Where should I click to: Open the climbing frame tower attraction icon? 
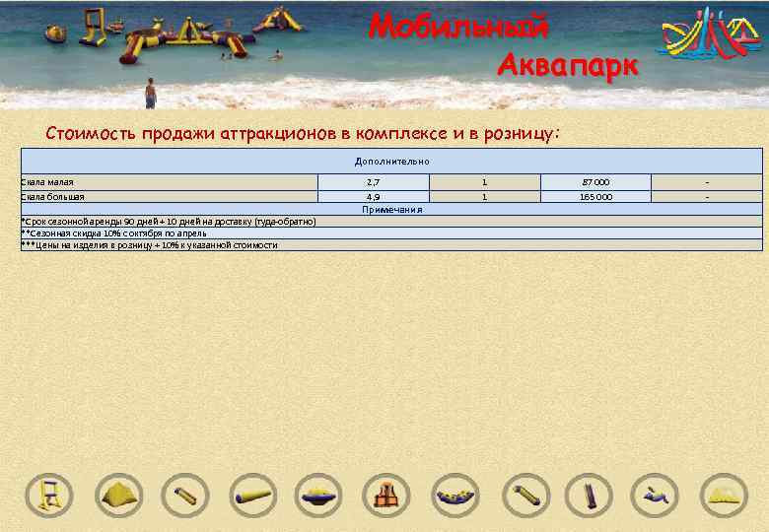tap(49, 496)
